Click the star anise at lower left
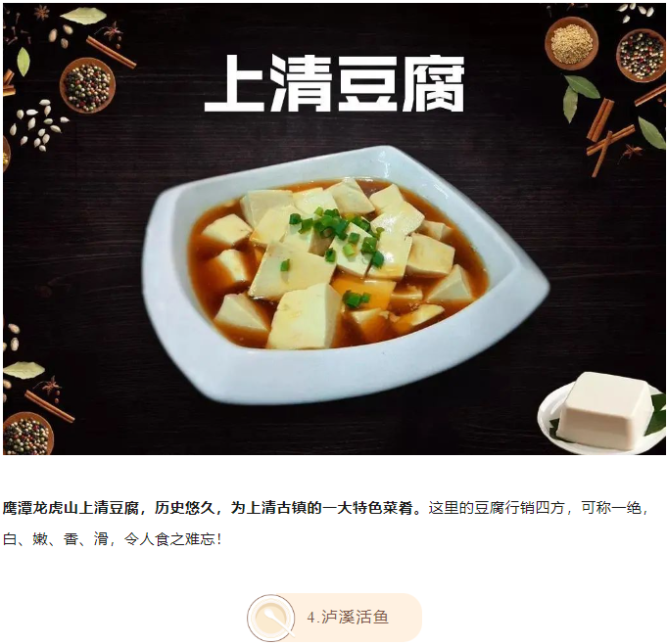Image resolution: width=667 pixels, height=644 pixels. (50, 387)
